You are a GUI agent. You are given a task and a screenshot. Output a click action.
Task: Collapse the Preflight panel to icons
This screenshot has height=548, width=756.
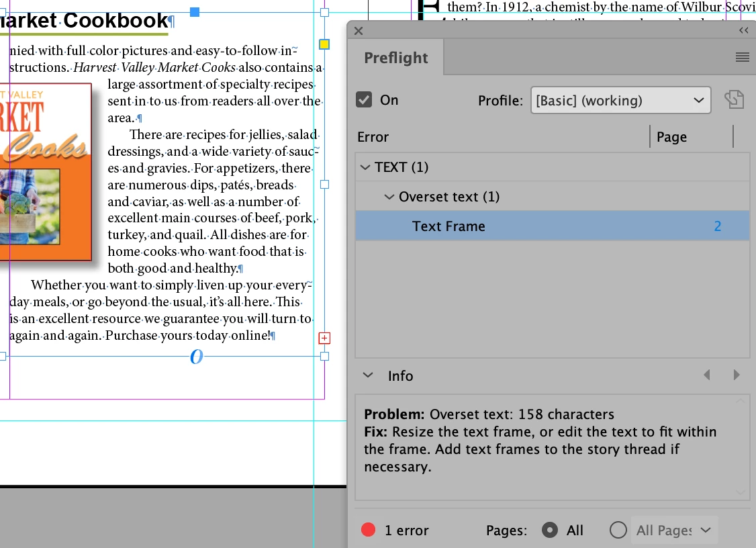(743, 30)
